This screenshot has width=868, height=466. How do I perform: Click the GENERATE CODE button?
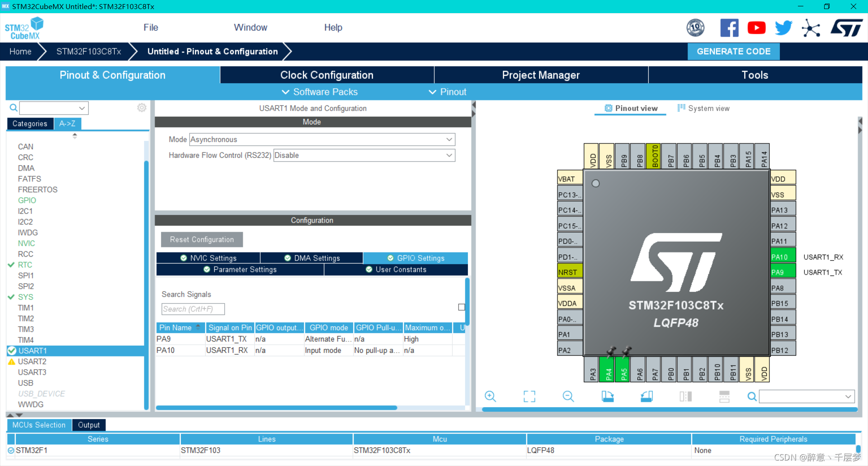733,52
